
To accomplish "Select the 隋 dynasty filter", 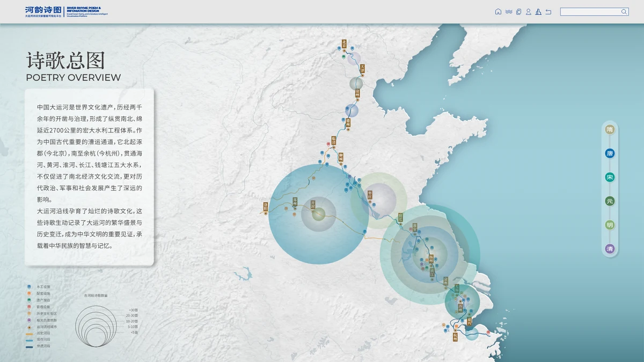I will click(x=610, y=129).
